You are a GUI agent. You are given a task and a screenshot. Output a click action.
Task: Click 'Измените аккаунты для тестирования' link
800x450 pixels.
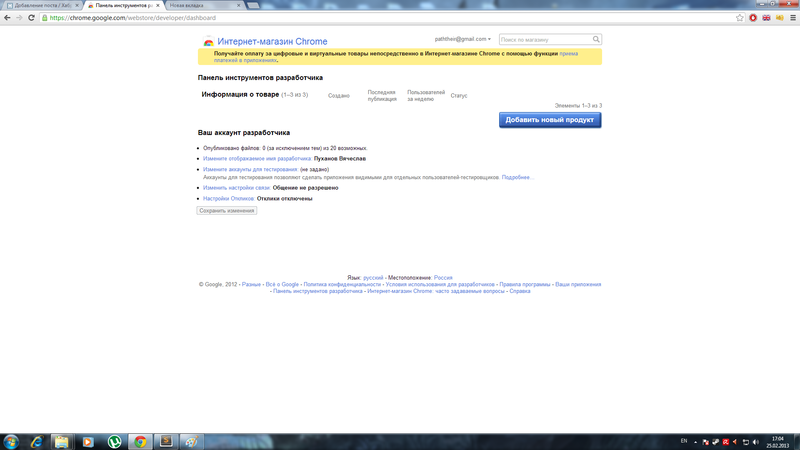tap(251, 169)
